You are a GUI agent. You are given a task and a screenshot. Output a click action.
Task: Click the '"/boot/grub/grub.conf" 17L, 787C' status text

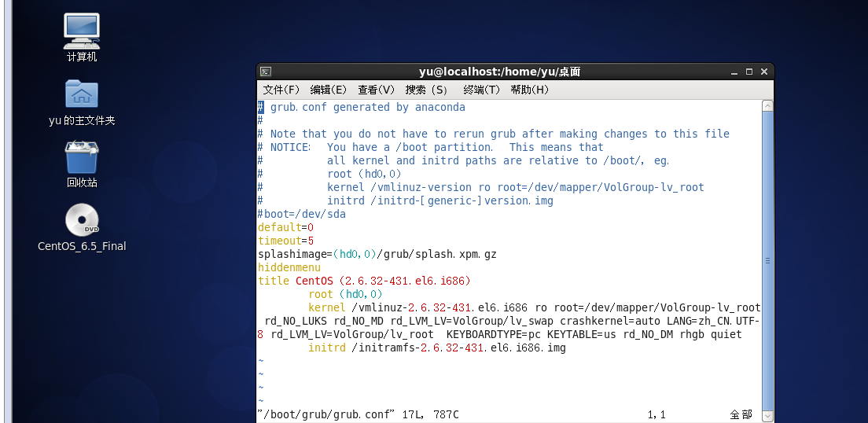(x=359, y=414)
